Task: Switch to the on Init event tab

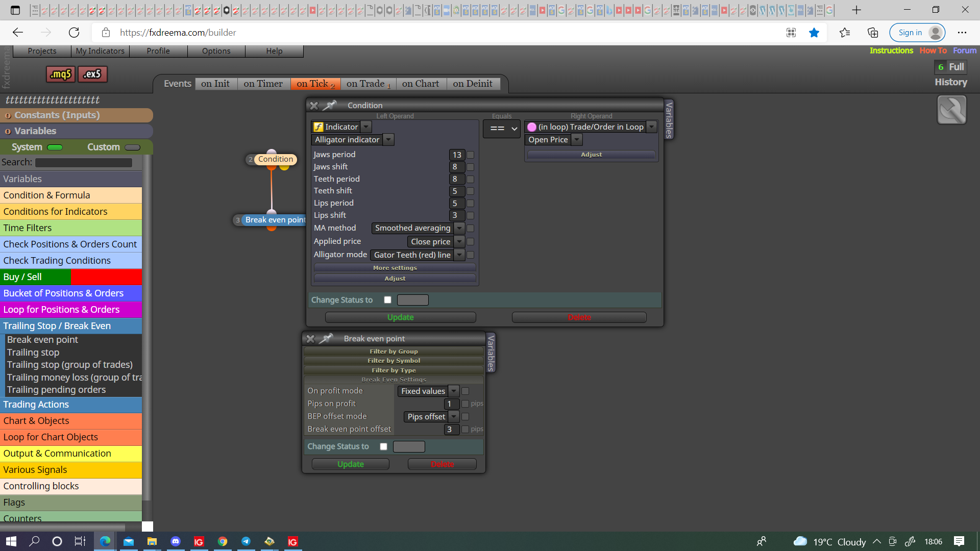Action: tap(215, 84)
